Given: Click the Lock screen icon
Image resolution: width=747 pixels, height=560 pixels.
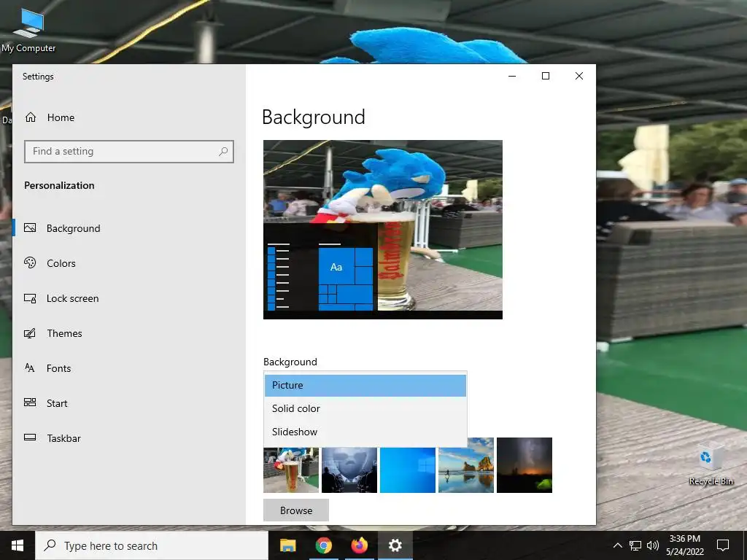Looking at the screenshot, I should coord(30,298).
